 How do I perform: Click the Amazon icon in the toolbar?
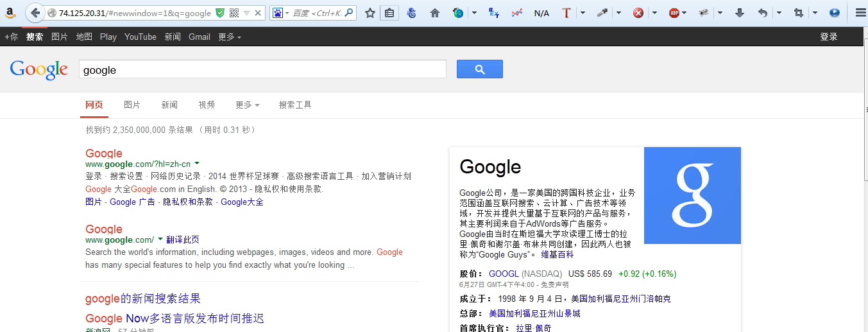tap(12, 13)
